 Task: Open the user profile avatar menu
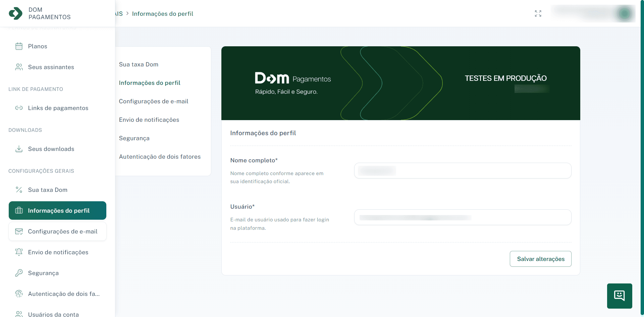(624, 14)
